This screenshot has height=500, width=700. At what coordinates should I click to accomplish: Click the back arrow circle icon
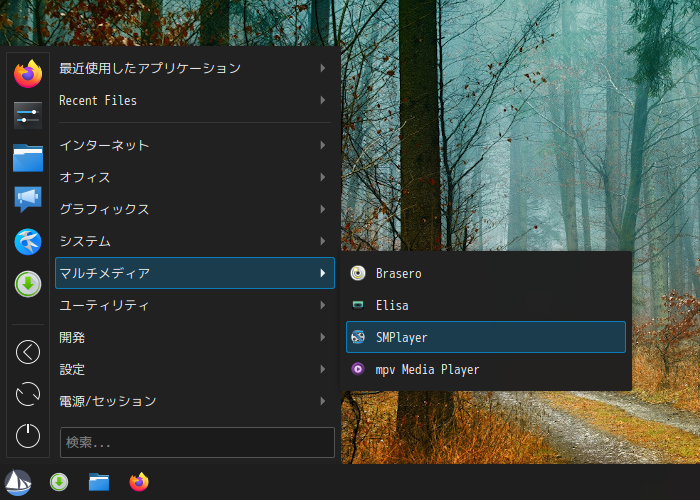pyautogui.click(x=28, y=352)
